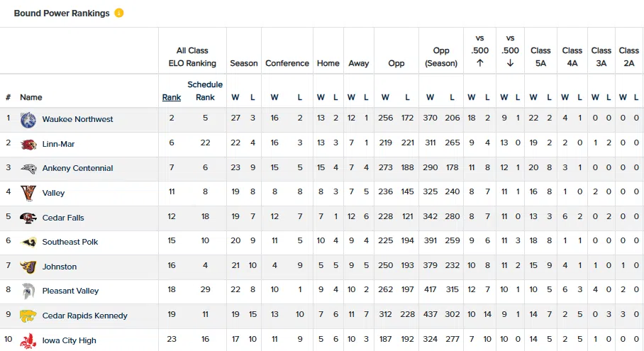Open the Iowa City High team link

[69, 340]
